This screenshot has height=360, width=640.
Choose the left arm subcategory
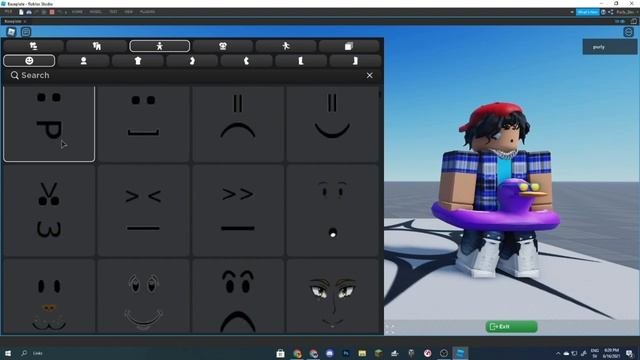246,61
